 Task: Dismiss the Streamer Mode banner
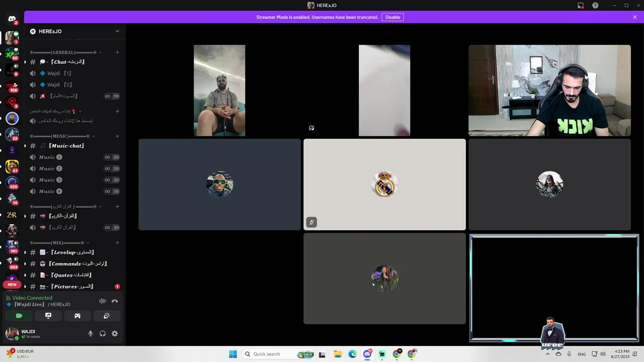(635, 17)
